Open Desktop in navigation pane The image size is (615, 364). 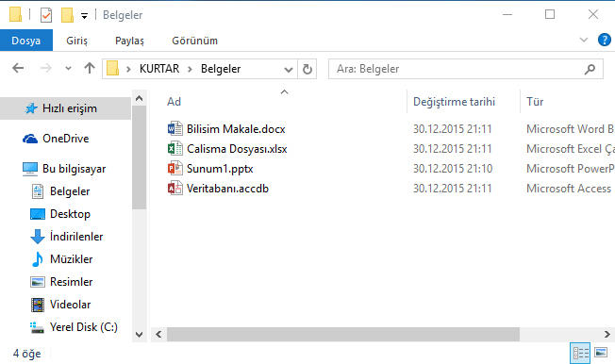point(70,214)
